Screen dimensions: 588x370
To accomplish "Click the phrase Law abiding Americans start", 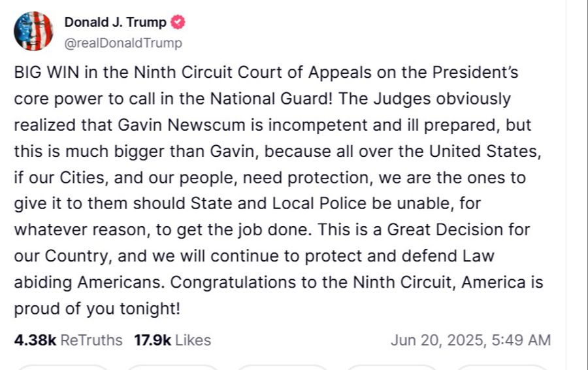I will 478,256.
